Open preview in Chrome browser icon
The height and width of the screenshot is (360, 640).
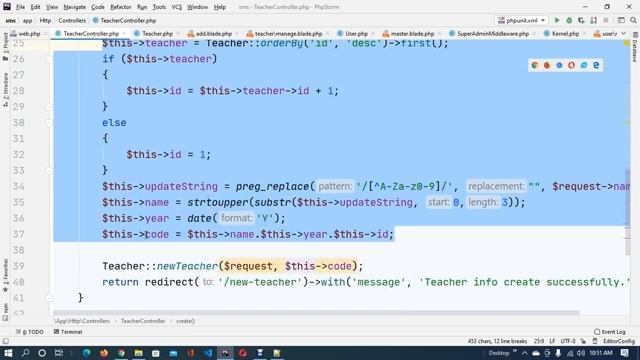click(x=535, y=65)
